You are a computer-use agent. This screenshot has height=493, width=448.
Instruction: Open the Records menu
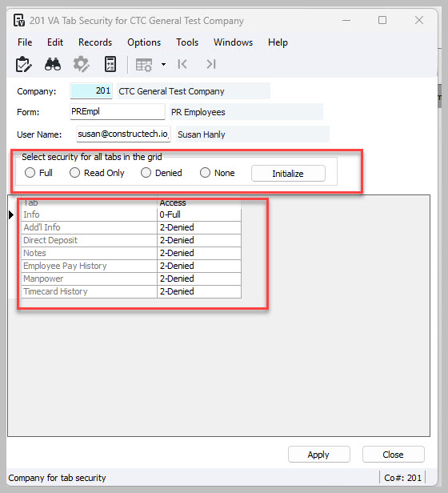click(95, 42)
